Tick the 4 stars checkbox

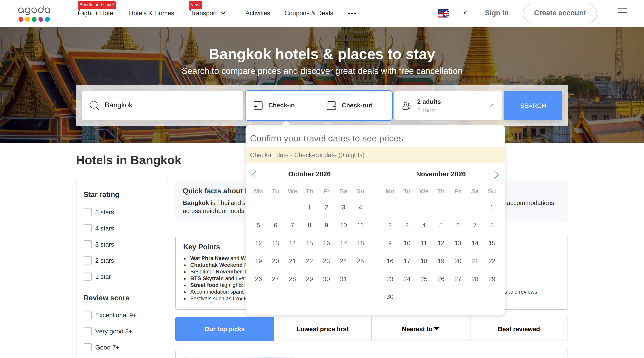click(x=87, y=228)
